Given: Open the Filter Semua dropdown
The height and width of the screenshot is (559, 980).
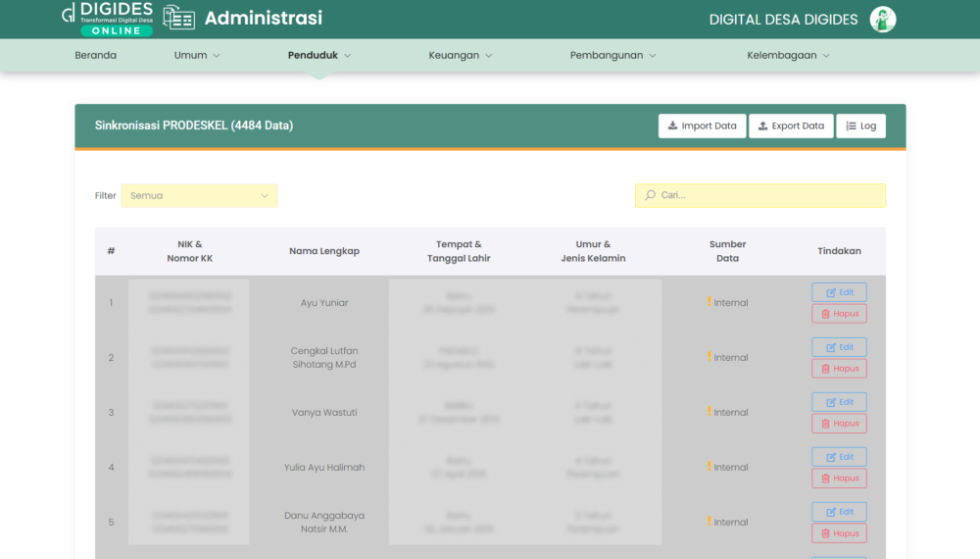Looking at the screenshot, I should click(x=199, y=195).
